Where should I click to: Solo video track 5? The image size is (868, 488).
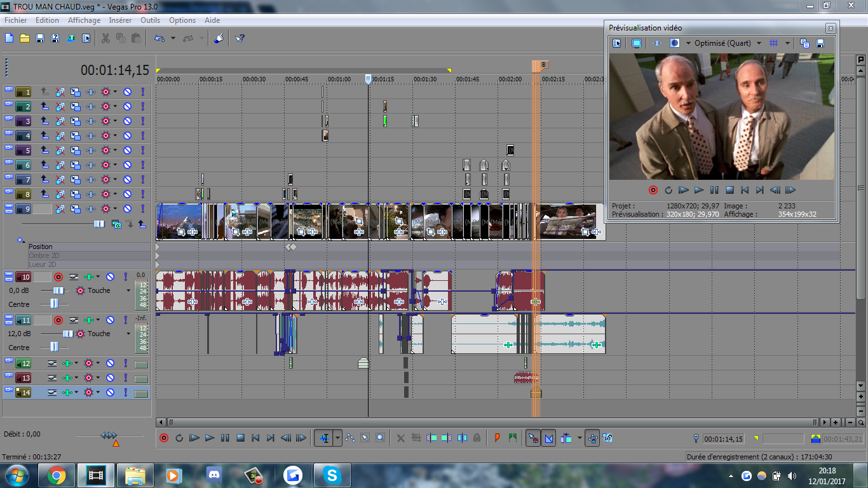[142, 151]
